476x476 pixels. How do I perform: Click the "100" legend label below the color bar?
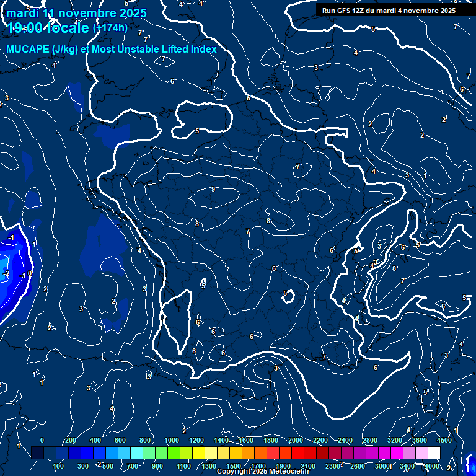58,466
